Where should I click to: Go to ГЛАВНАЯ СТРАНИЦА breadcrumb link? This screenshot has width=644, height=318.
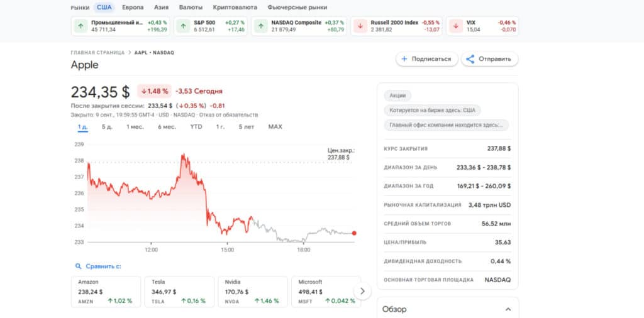97,53
